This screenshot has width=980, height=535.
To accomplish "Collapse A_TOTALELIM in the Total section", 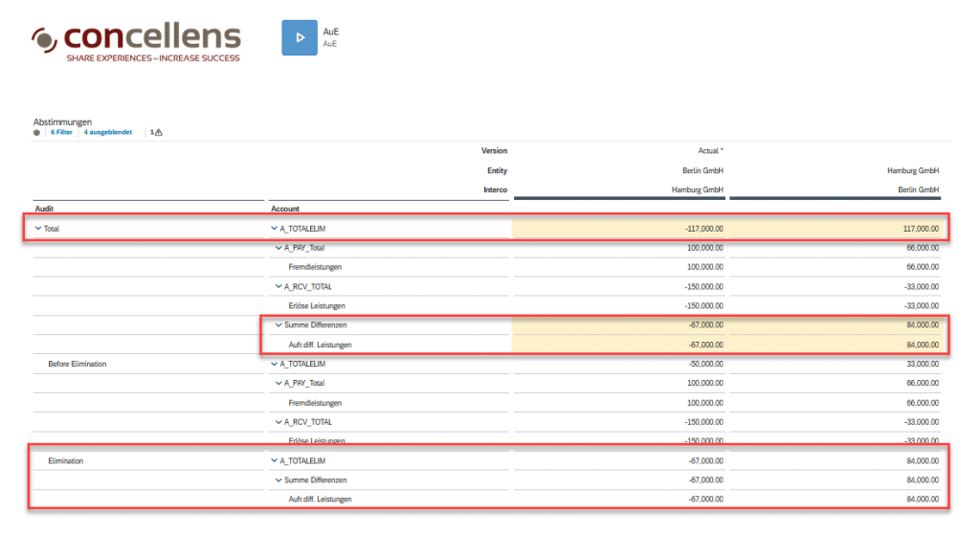I will [275, 229].
